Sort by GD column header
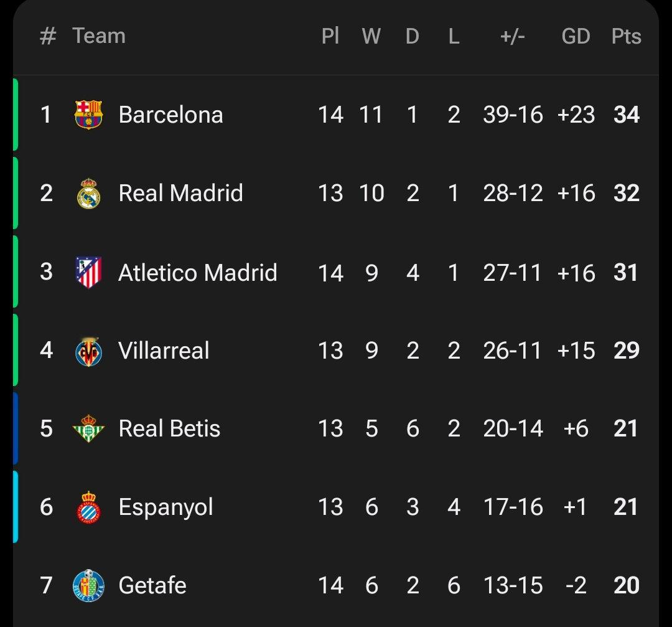This screenshot has width=672, height=627. 576,36
